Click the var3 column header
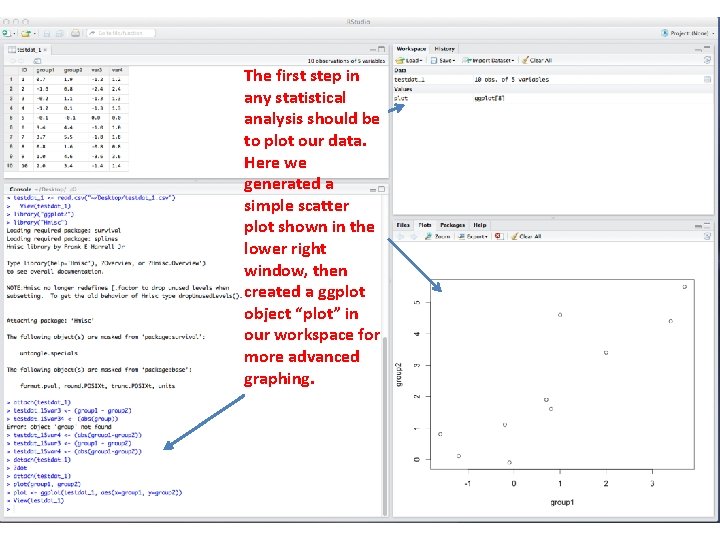The image size is (720, 540). click(x=96, y=70)
